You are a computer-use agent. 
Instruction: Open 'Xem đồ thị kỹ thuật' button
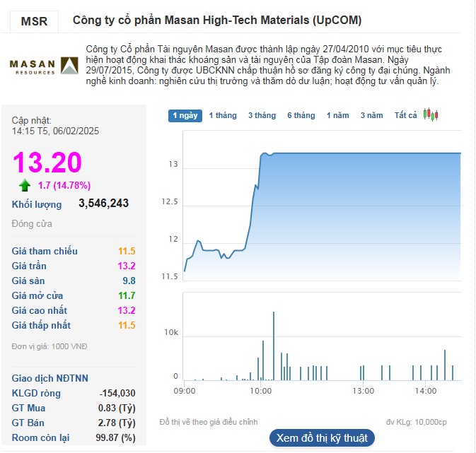(x=322, y=437)
